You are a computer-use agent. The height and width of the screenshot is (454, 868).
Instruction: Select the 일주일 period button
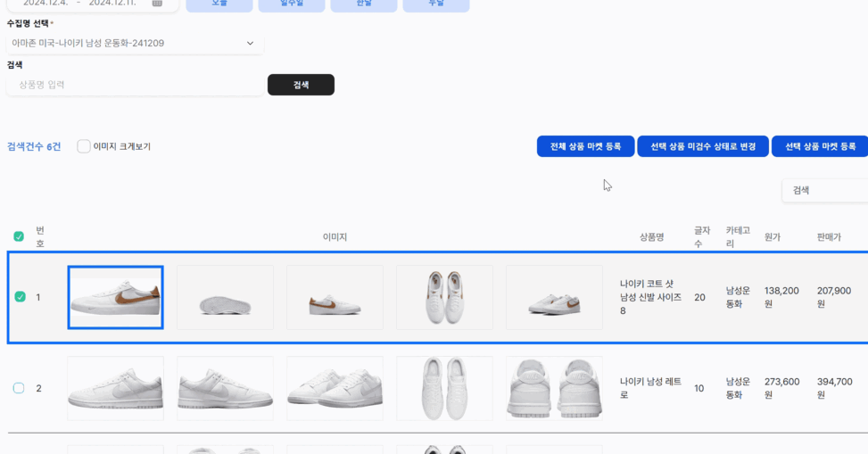pyautogui.click(x=292, y=4)
